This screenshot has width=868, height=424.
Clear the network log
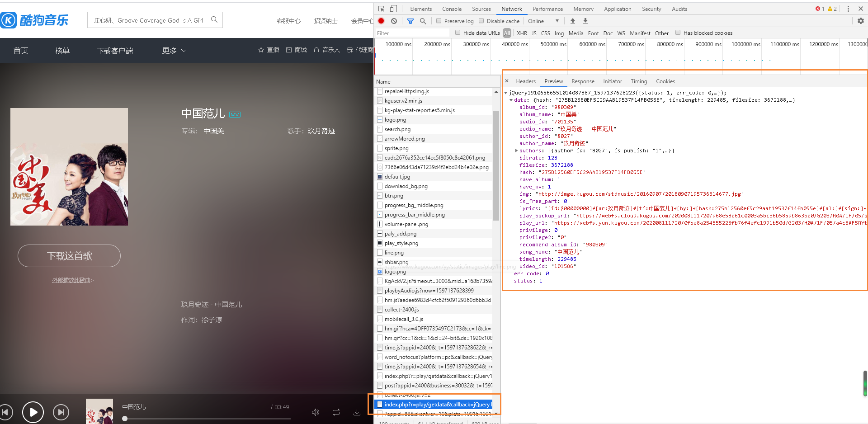click(394, 21)
